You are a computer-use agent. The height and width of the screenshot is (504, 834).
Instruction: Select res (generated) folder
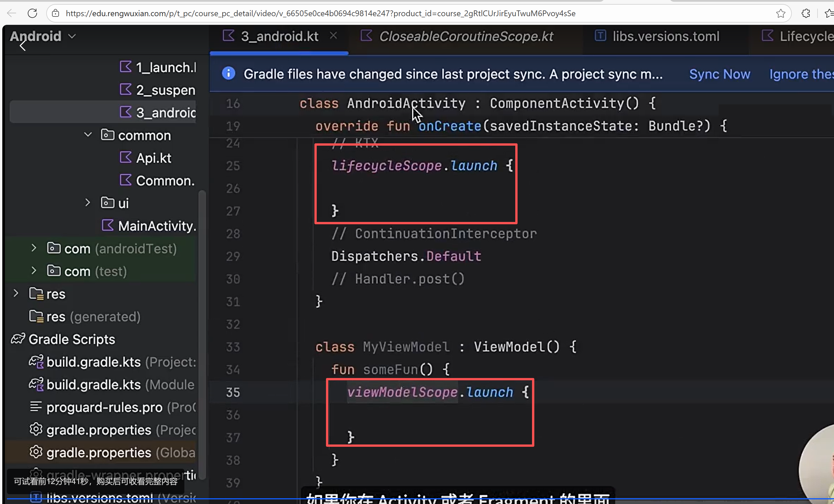[85, 316]
